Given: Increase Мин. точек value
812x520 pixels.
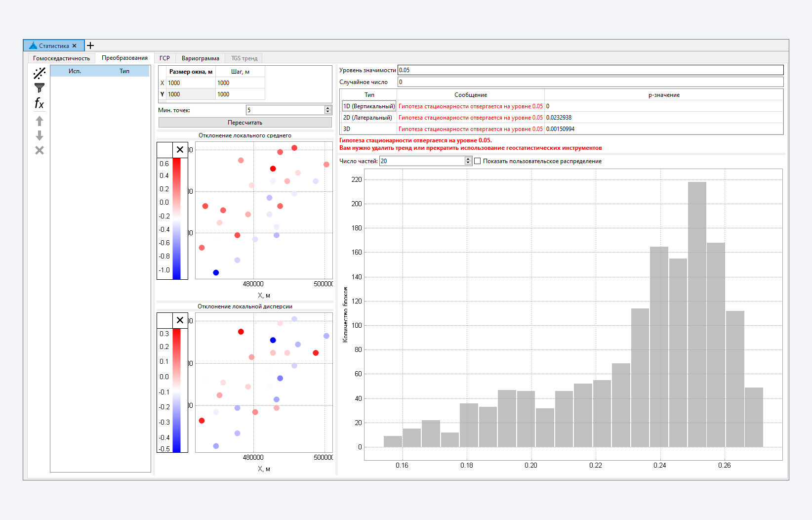Looking at the screenshot, I should (x=328, y=108).
